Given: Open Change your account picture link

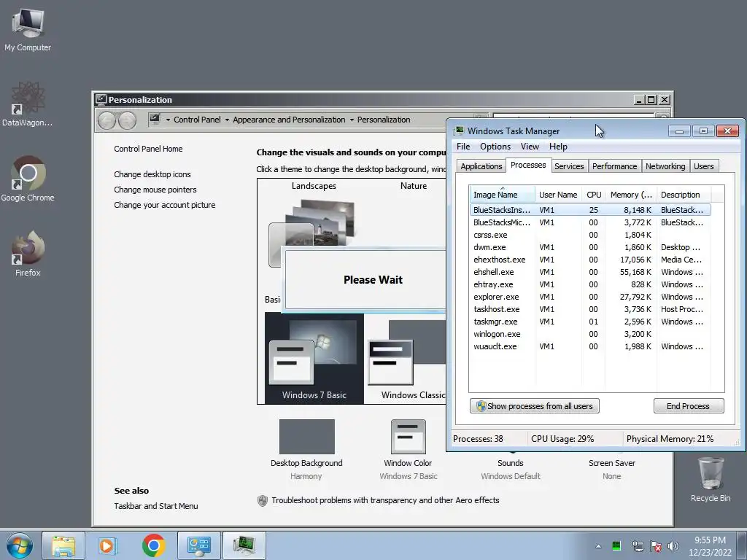Looking at the screenshot, I should coord(164,205).
